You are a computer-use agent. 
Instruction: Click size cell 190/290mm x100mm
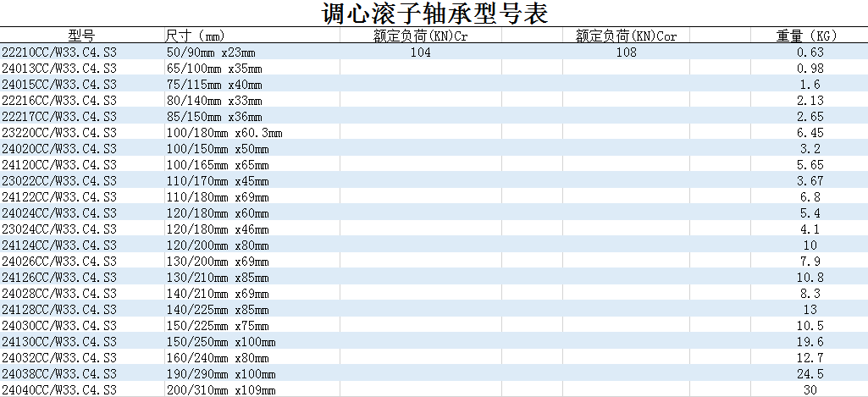coord(221,374)
